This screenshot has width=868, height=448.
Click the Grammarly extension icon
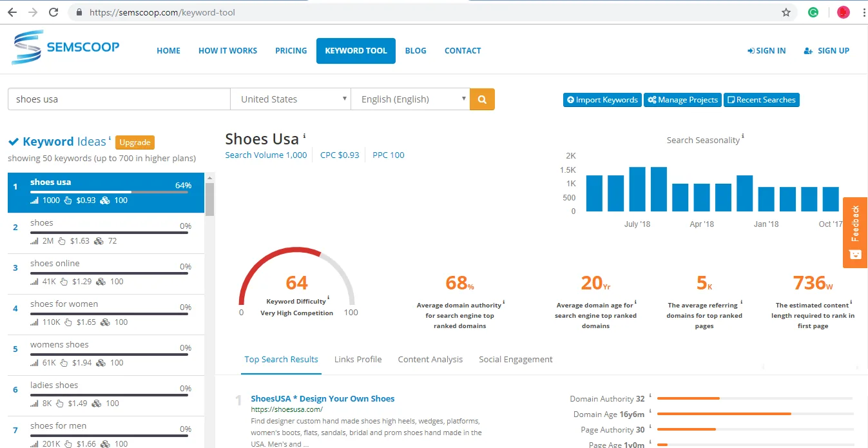coord(813,12)
